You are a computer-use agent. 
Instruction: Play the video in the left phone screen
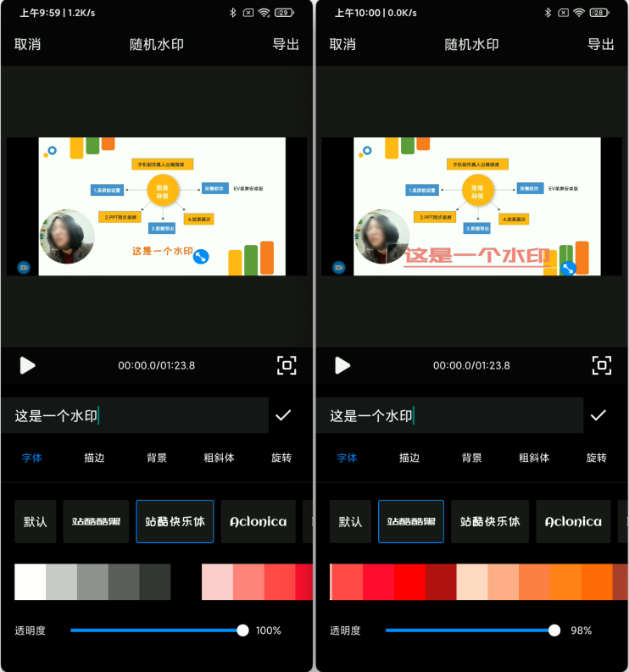pos(27,365)
